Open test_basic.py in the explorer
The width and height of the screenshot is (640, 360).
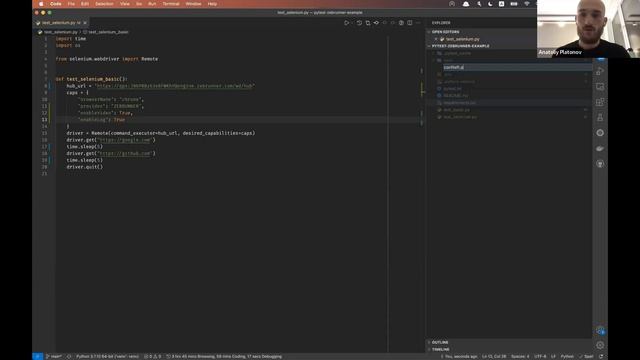pos(456,110)
